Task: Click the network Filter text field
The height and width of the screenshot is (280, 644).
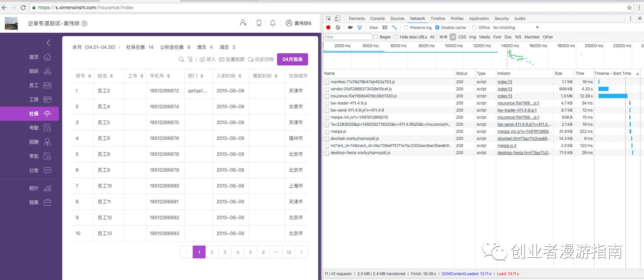Action: click(348, 37)
